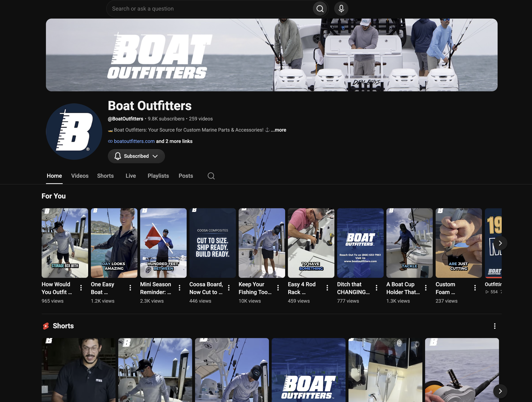
Task: Open Keep Your Fishing Tools video title
Action: pyautogui.click(x=255, y=288)
